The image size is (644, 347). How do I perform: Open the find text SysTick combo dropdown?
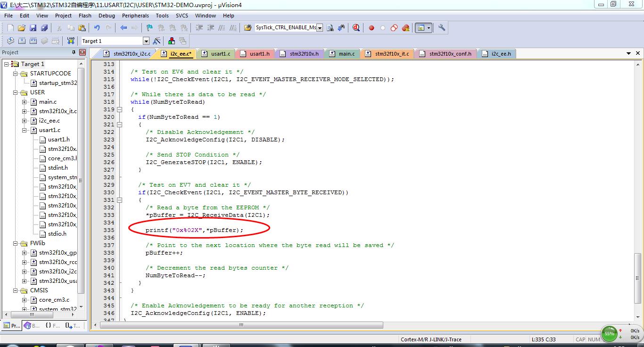point(320,28)
